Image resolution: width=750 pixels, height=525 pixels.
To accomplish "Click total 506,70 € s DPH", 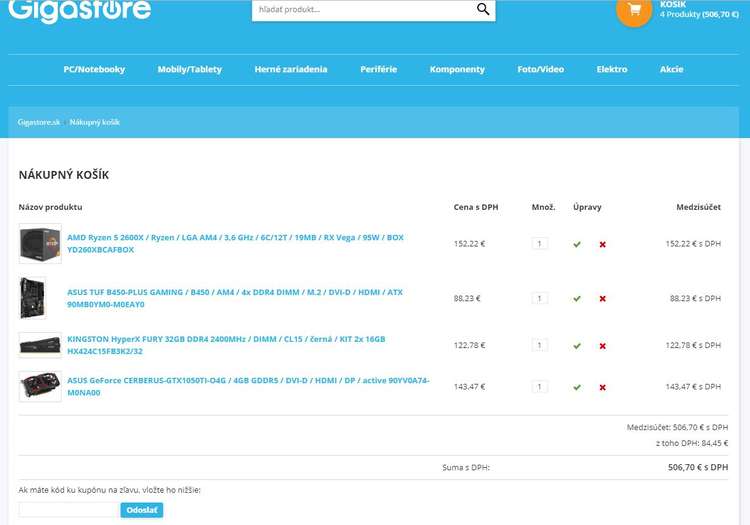I will [698, 468].
